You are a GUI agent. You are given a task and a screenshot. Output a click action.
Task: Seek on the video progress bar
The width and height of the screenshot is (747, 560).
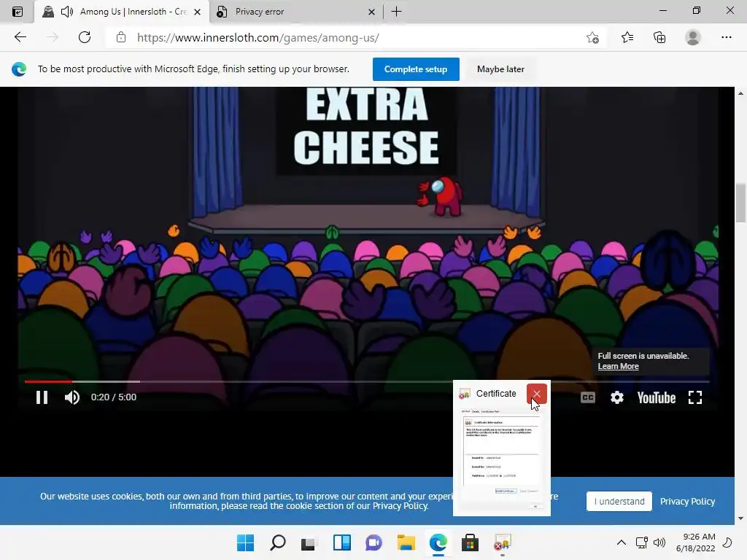click(x=367, y=381)
